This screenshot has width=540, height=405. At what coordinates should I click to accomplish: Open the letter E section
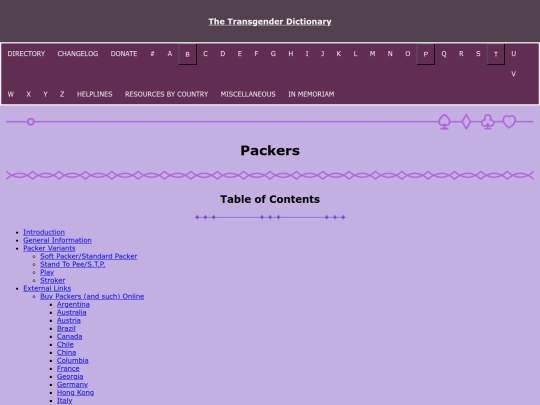pos(240,54)
